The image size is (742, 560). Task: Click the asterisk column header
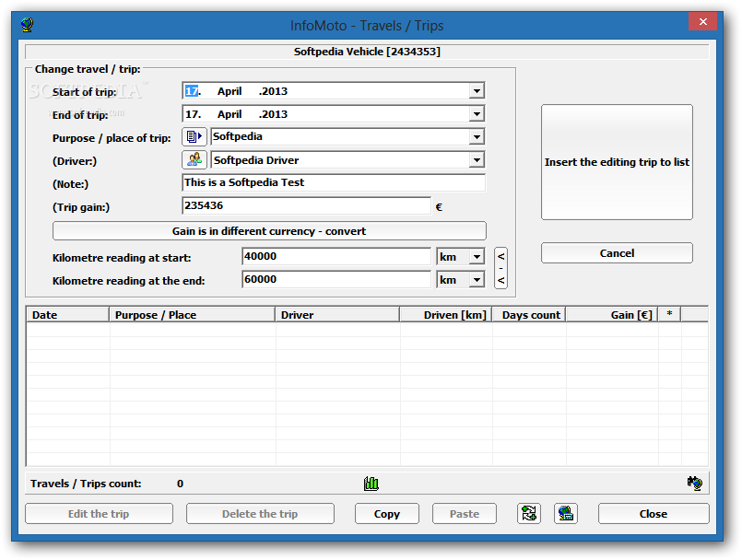[x=669, y=315]
